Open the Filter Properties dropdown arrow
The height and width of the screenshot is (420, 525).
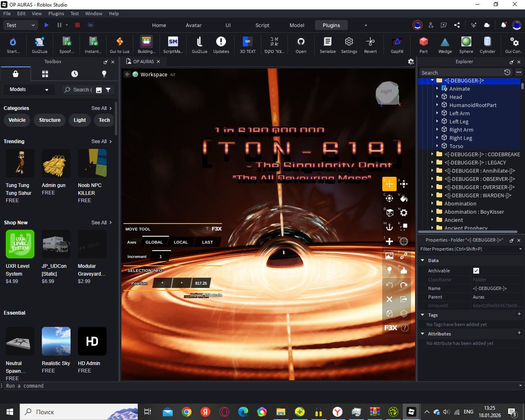(x=520, y=249)
